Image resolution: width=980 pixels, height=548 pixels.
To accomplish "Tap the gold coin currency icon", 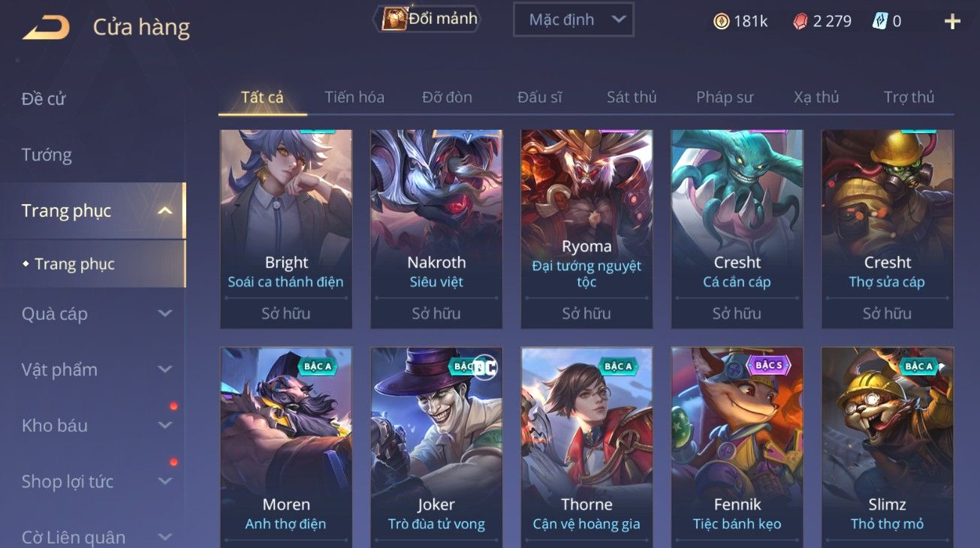I will tap(722, 21).
